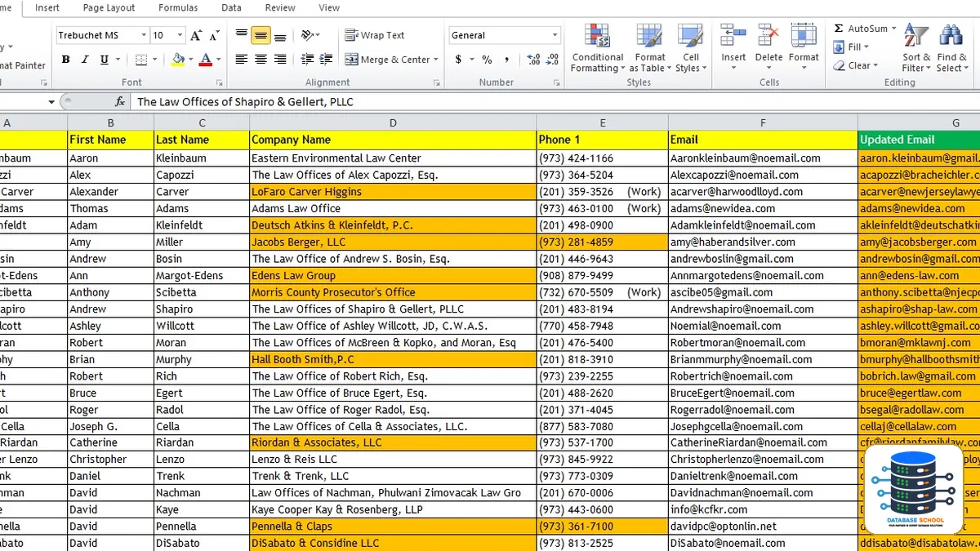
Task: Increase decimal places
Action: click(534, 60)
